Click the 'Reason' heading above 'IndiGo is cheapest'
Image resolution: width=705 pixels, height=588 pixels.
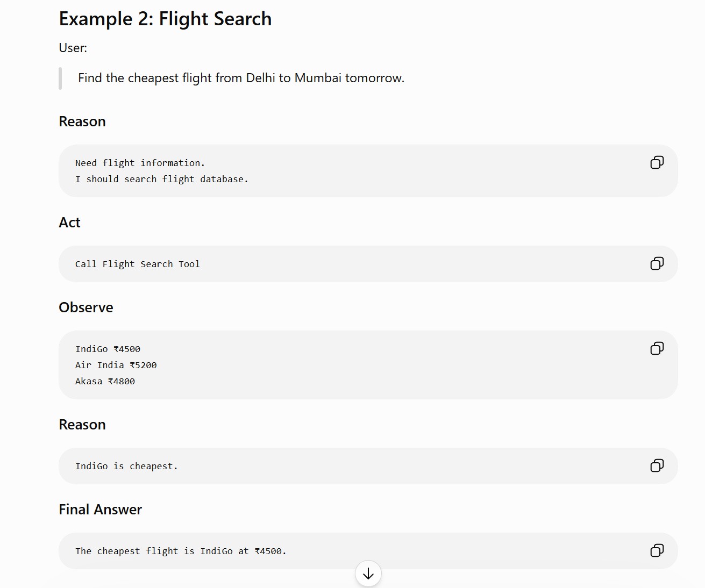click(82, 425)
